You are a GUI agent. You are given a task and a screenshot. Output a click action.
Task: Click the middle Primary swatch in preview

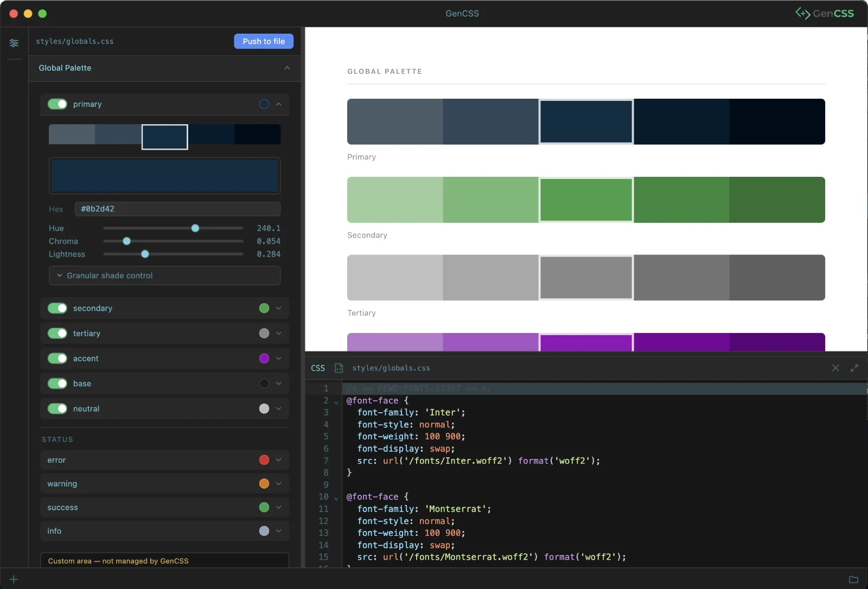586,121
